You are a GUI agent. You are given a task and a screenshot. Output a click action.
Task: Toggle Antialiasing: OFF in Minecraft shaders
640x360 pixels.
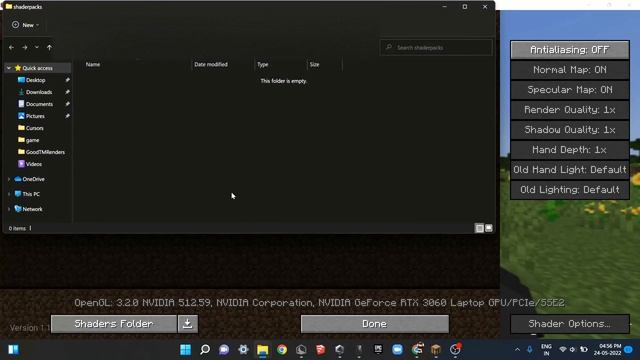[570, 50]
